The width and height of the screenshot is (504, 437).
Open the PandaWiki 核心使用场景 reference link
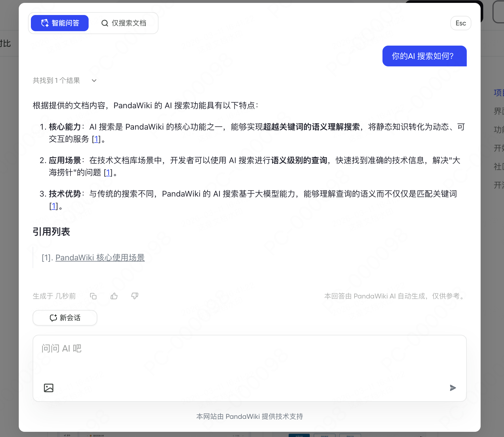[100, 257]
